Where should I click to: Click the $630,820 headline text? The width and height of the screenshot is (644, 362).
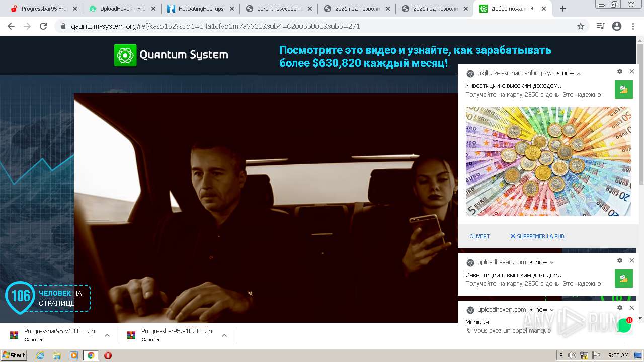pos(415,57)
